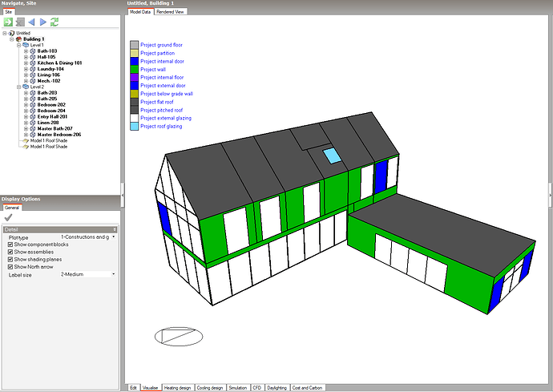
Task: Click the blue swatch beside Project external door
Action: [135, 86]
